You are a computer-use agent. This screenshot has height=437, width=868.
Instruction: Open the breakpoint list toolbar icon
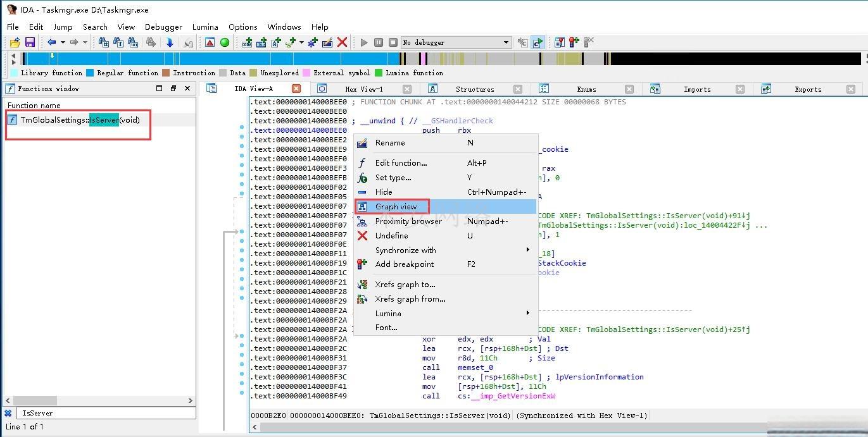pyautogui.click(x=560, y=42)
